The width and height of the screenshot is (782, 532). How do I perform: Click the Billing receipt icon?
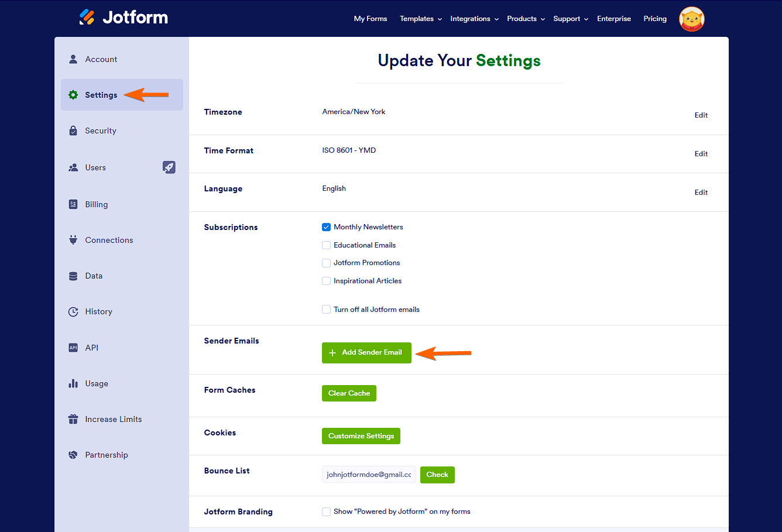pos(73,204)
